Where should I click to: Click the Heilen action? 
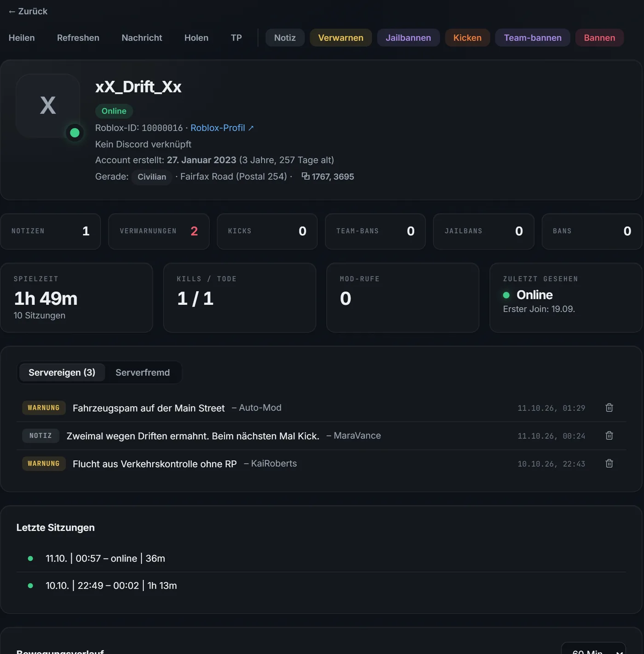(x=22, y=38)
